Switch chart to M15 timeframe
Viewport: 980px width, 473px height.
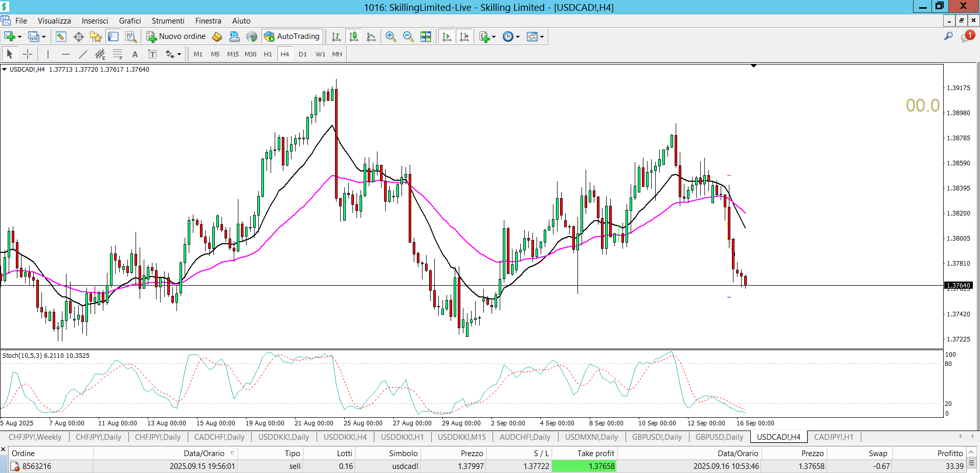[x=233, y=54]
